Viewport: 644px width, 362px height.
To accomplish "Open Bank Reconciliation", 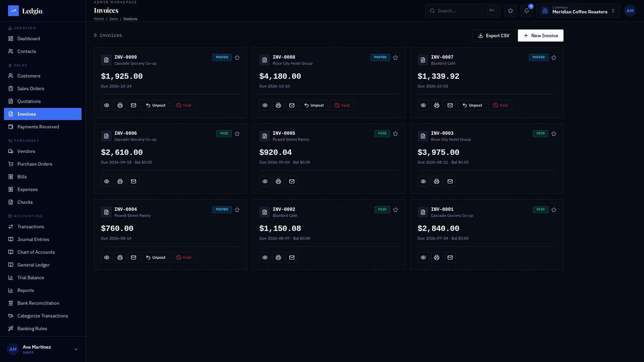I will click(x=43, y=303).
